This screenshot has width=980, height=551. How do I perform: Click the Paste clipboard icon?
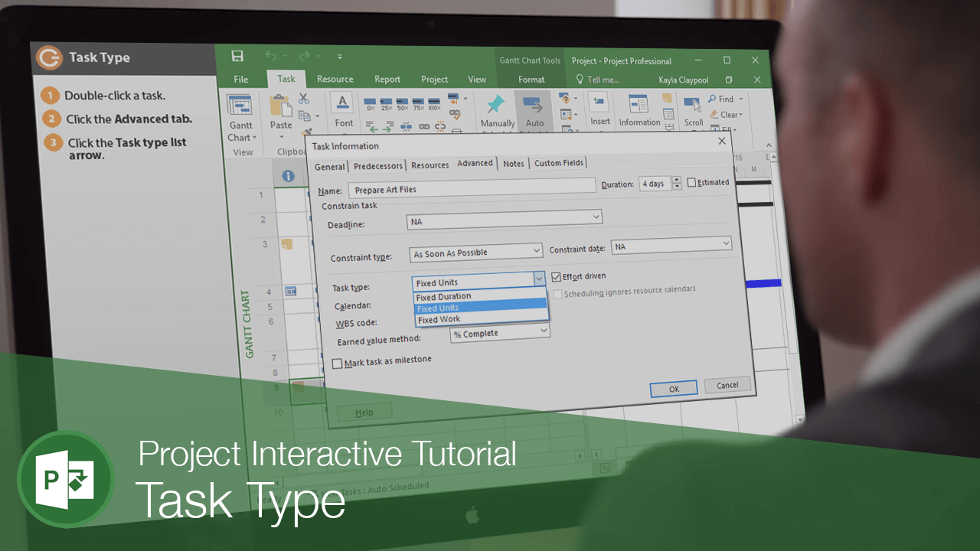coord(281,107)
